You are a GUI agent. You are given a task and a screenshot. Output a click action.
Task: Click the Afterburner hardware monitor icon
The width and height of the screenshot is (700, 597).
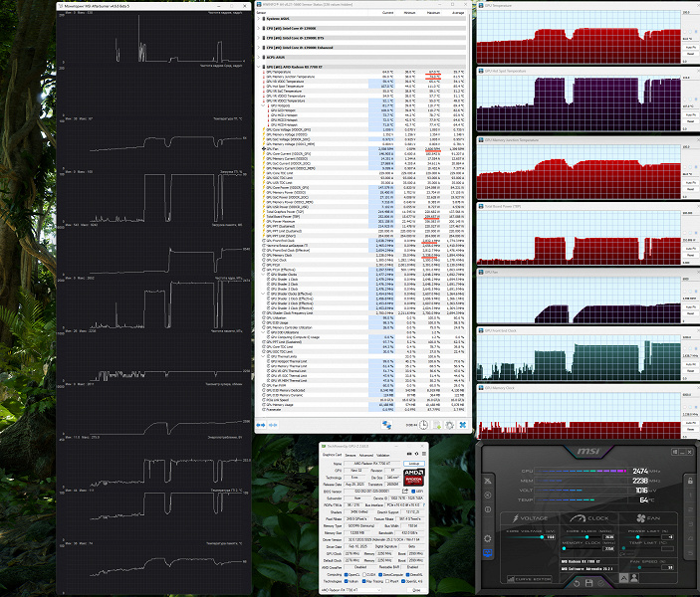[488, 553]
